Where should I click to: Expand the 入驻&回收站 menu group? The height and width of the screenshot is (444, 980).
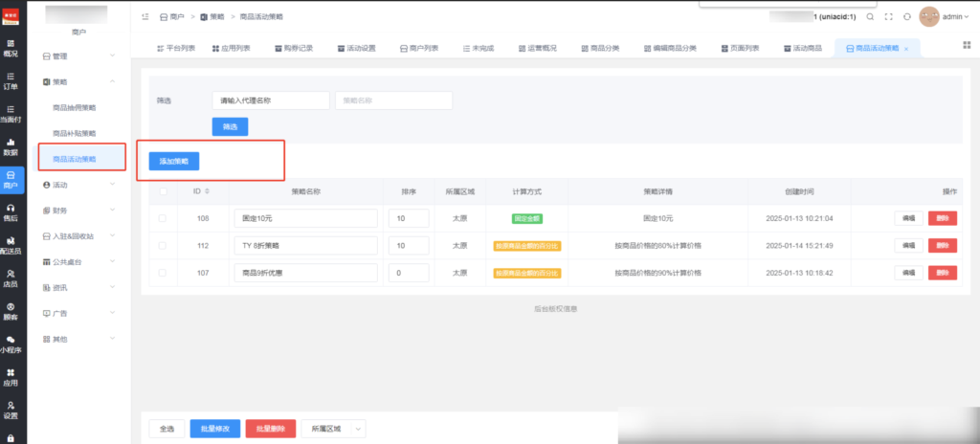78,235
